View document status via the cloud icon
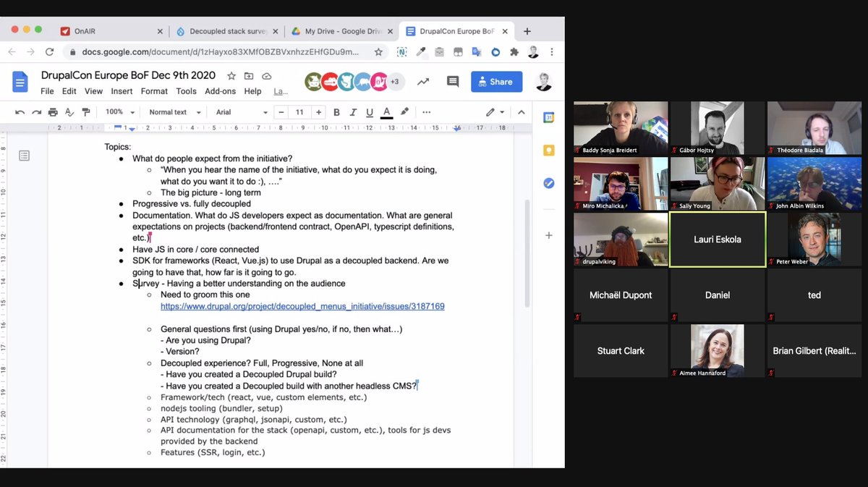This screenshot has width=868, height=487. pos(266,76)
